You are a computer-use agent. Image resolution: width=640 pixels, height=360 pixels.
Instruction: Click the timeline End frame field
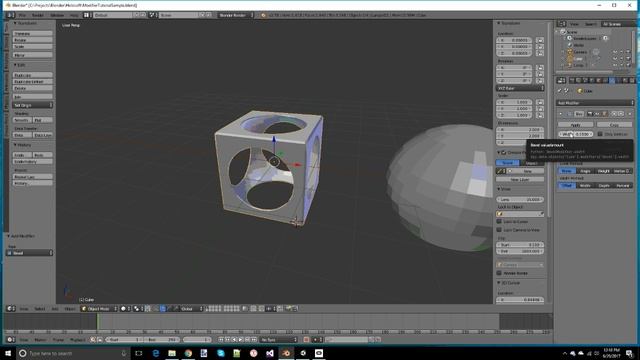[162, 340]
